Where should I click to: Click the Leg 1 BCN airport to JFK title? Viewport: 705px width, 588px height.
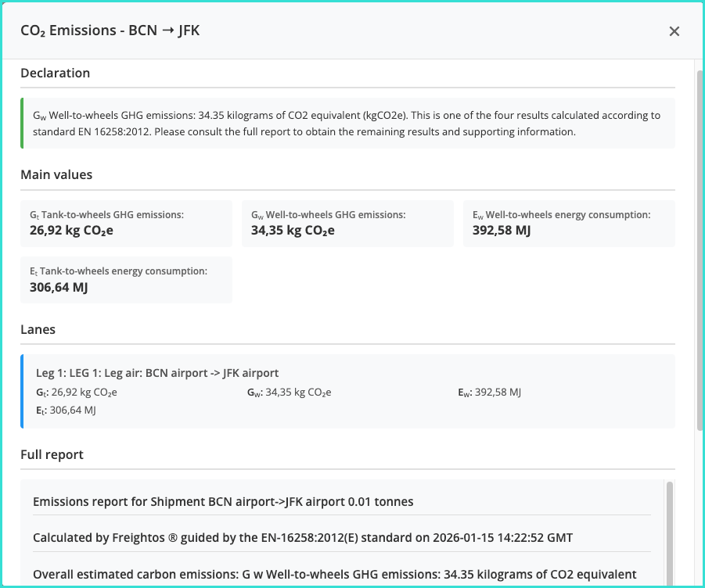pos(157,373)
